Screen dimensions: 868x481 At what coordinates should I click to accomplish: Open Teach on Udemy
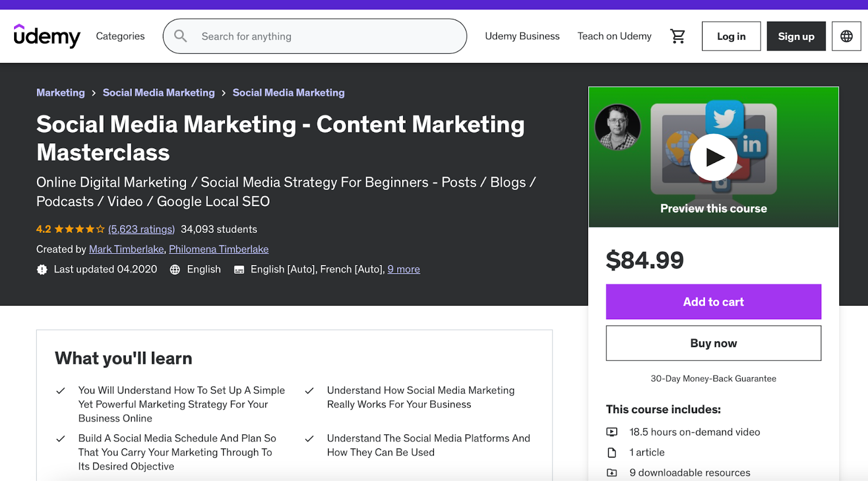click(614, 36)
